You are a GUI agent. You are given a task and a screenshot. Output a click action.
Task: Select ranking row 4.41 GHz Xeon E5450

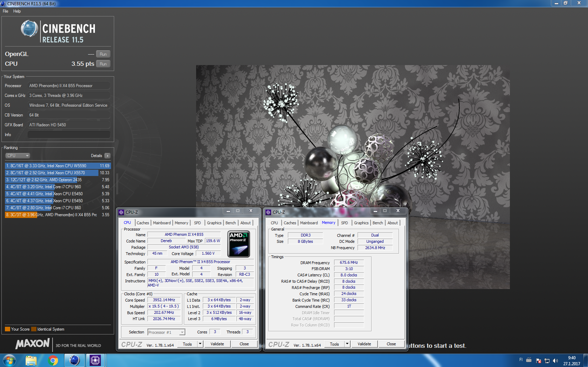(x=58, y=194)
